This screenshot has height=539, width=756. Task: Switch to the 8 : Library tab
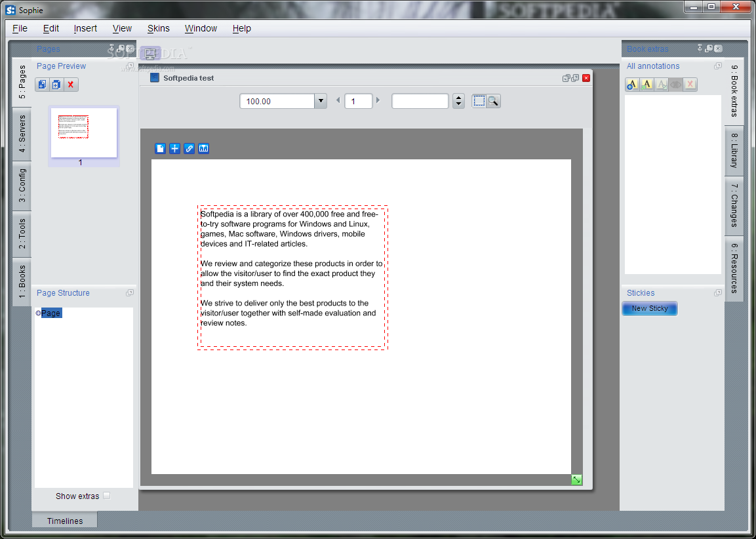pyautogui.click(x=734, y=150)
